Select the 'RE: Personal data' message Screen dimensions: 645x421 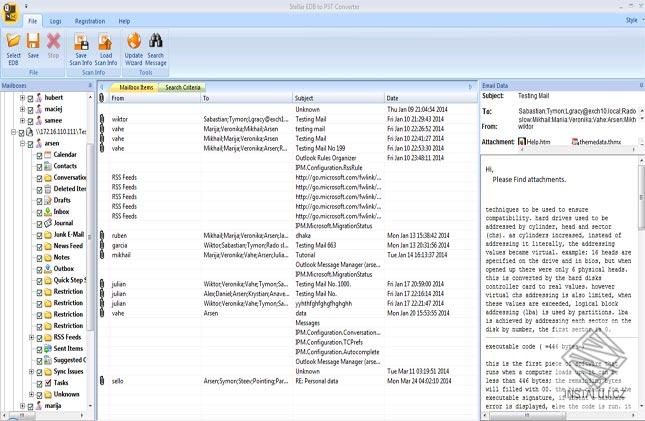(287, 381)
